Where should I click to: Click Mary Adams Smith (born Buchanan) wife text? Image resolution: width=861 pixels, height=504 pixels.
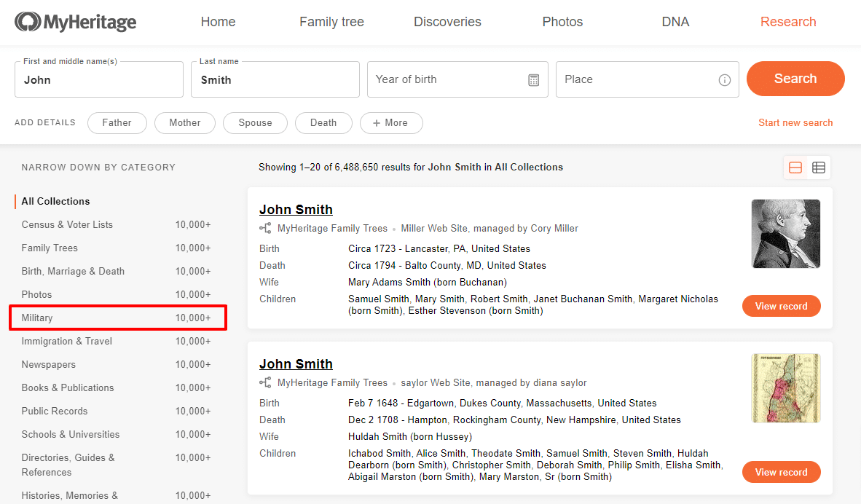point(427,282)
